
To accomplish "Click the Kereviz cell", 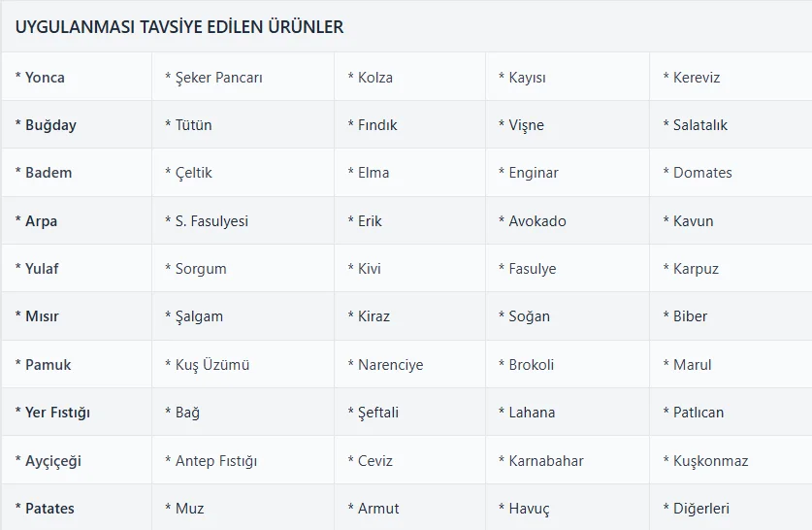I will tap(731, 77).
